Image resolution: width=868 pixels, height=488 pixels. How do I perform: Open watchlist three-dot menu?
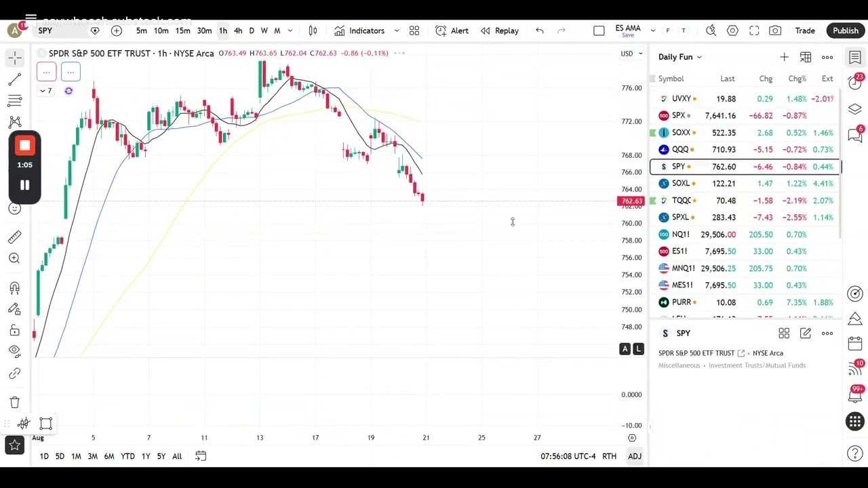point(827,58)
